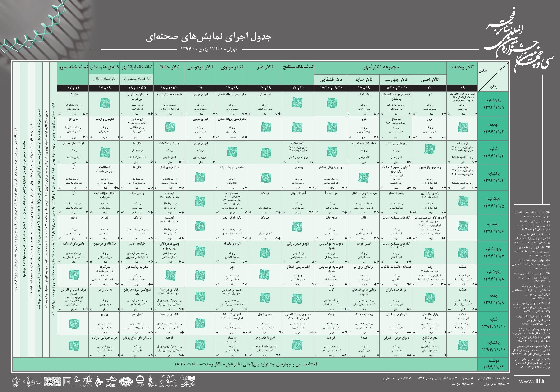The height and width of the screenshot is (392, 560).
Task: Click the poster title جدول اجرای نمایش‌های صحنه‌ای
Action: [x=209, y=37]
